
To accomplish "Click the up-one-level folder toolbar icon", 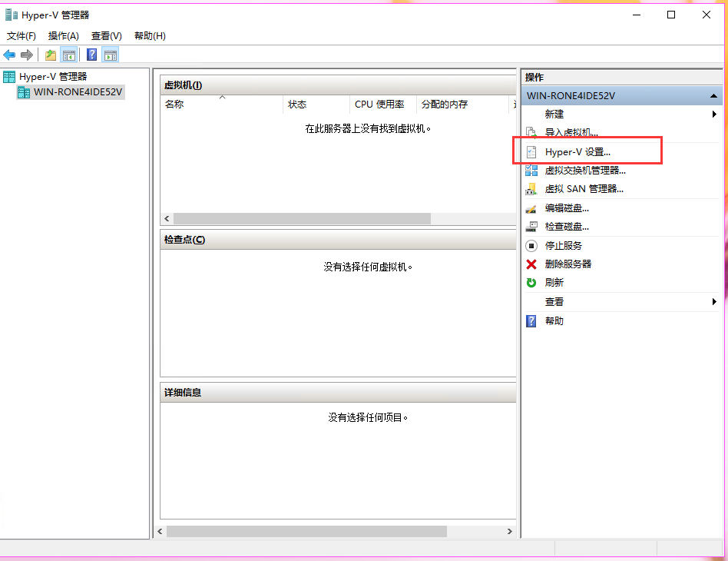I will click(x=51, y=55).
